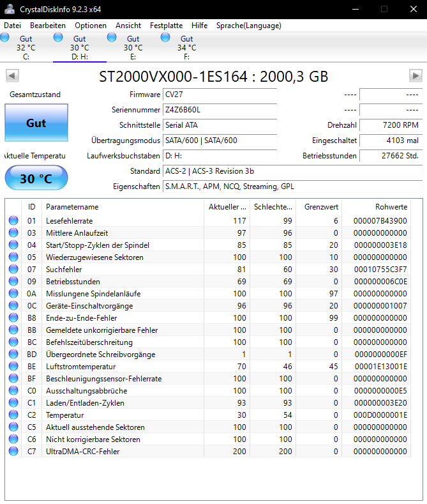Viewport: 427px width, 504px height.
Task: Click the Eigenschaften field with S.M.A.R.T.
Action: (x=293, y=187)
